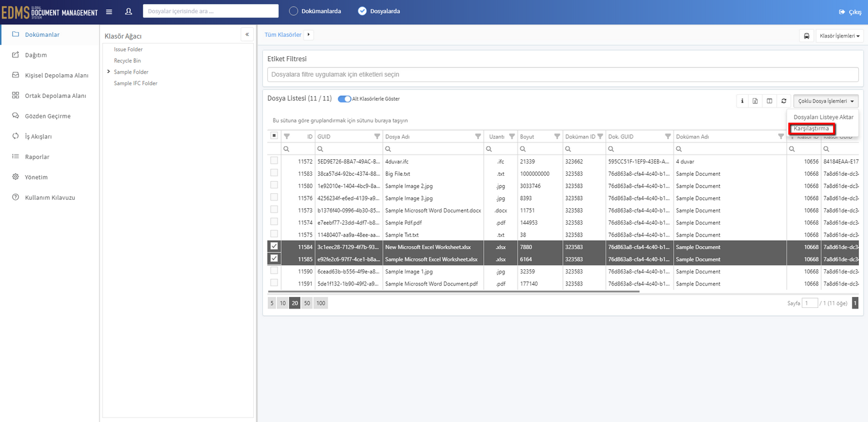Click the bus icon next to Klasör İşlemleri
Viewport: 868px width, 422px height.
[x=806, y=36]
